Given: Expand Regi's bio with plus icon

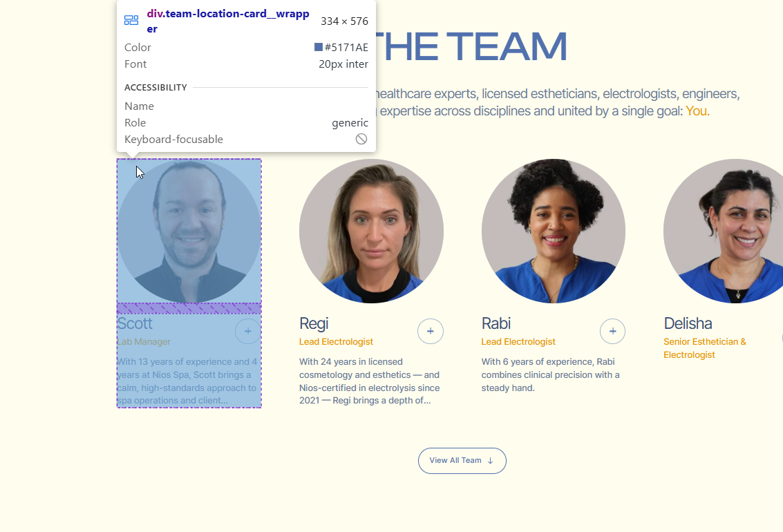Looking at the screenshot, I should tap(431, 332).
